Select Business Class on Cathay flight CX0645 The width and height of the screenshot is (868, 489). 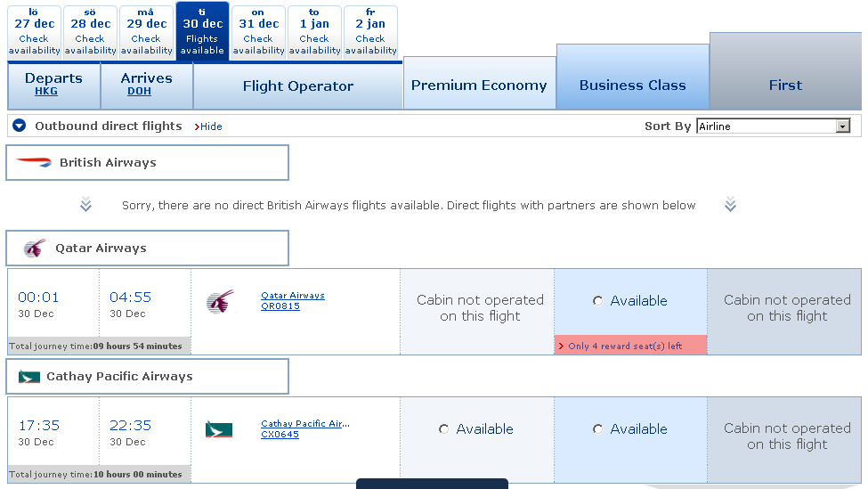(598, 429)
